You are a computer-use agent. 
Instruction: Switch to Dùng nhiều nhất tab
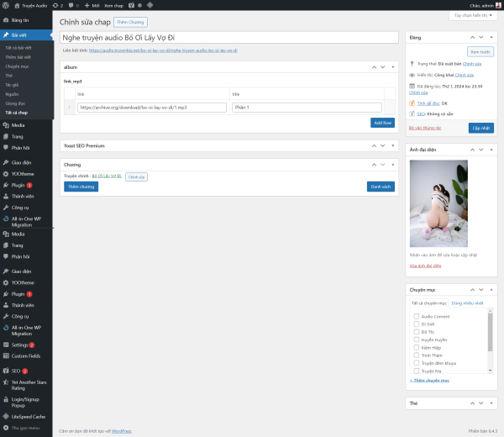tap(468, 303)
